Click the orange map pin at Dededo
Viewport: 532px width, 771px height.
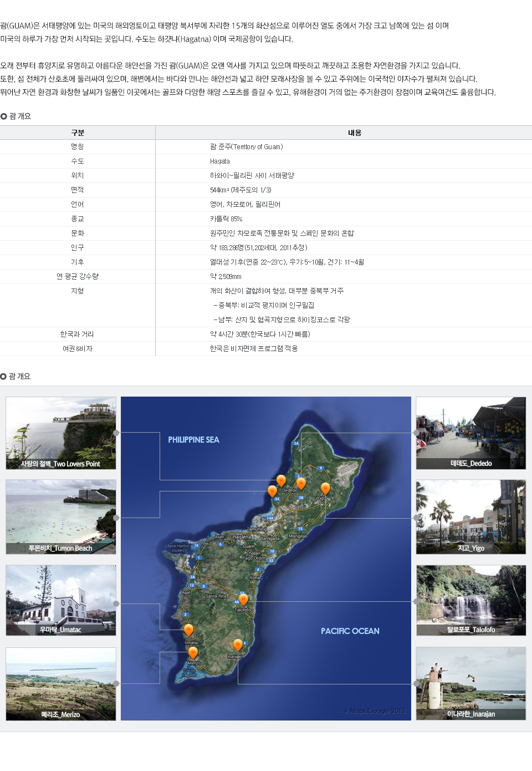(x=301, y=483)
